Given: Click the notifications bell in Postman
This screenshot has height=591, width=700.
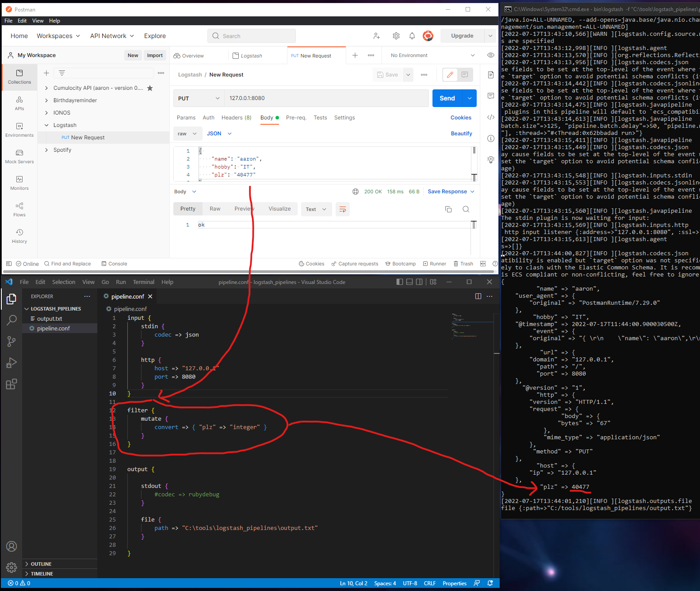Looking at the screenshot, I should click(x=412, y=36).
